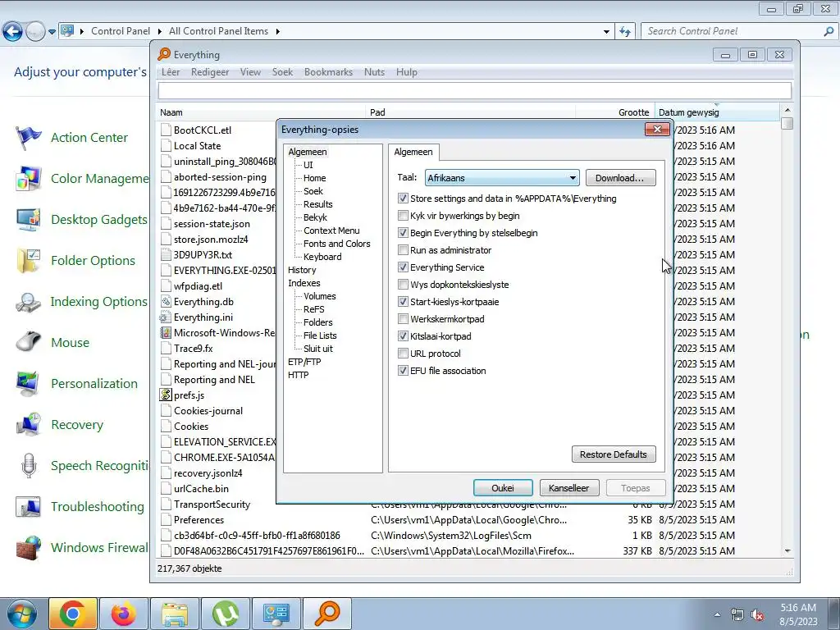
Task: Open the Mouse settings icon
Action: (28, 342)
